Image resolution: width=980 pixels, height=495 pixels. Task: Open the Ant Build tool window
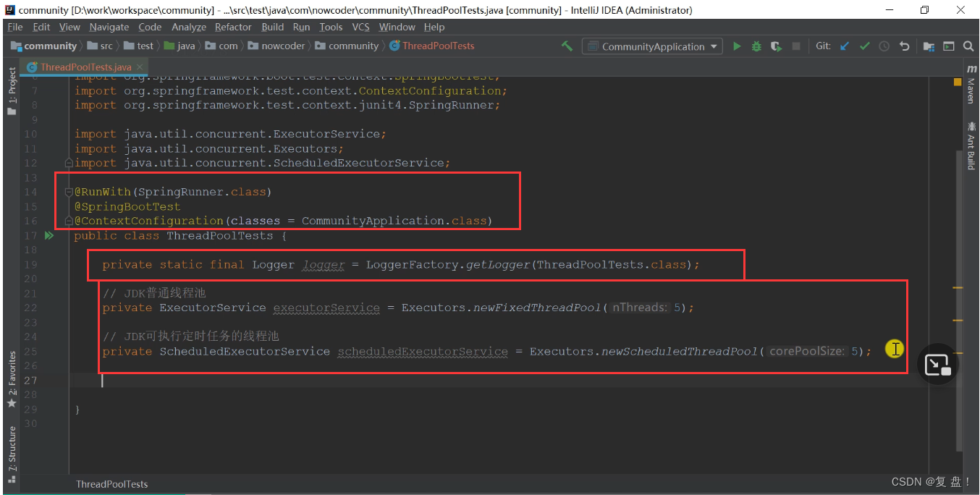coord(971,145)
